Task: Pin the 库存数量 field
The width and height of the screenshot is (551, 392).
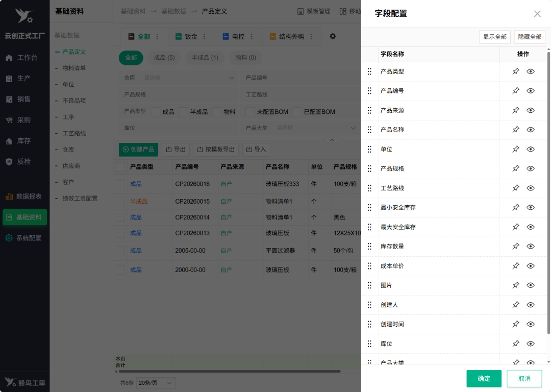Action: coord(515,247)
